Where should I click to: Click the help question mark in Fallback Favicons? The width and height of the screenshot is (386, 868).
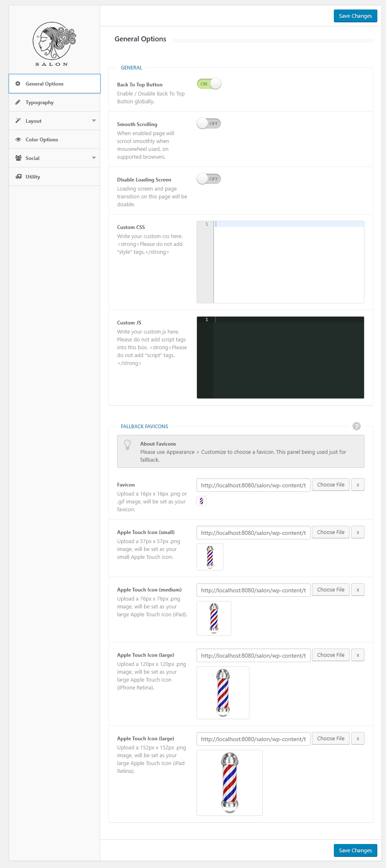(x=356, y=426)
